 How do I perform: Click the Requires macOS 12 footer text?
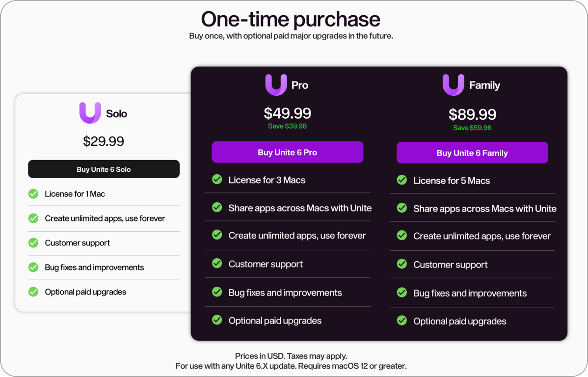pyautogui.click(x=292, y=366)
